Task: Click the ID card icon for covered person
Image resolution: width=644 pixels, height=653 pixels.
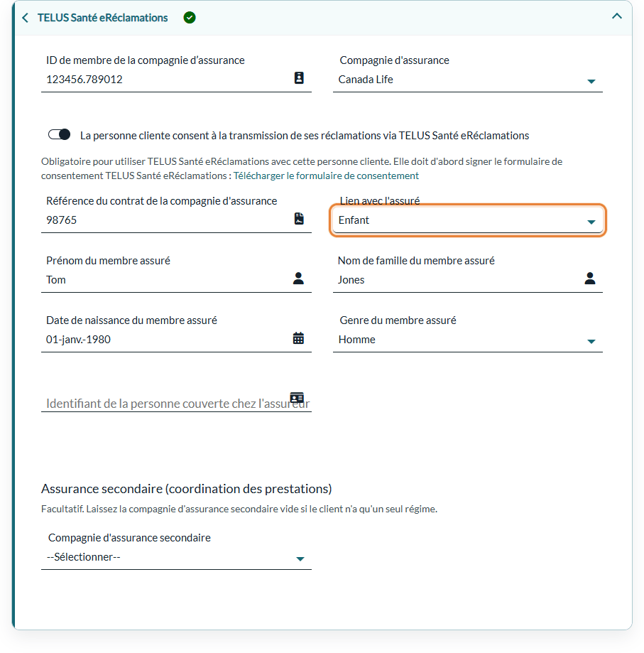Action: (x=297, y=397)
